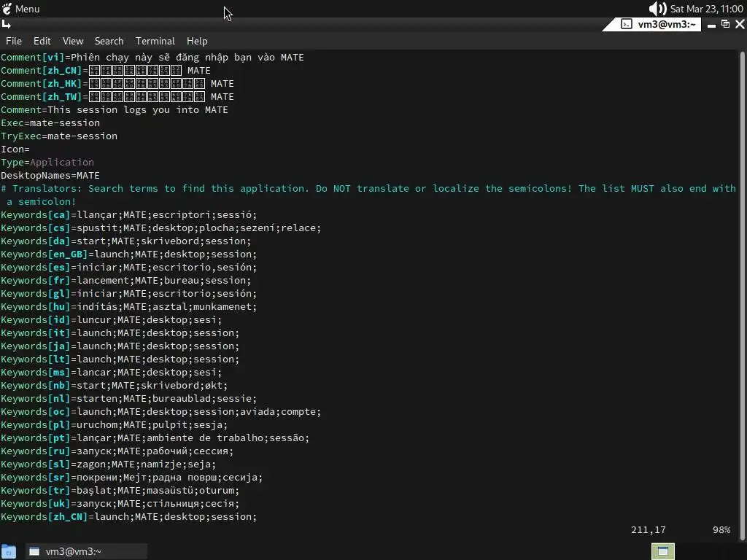747x560 pixels.
Task: Click the arrow icon below Menu
Action: 7,24
